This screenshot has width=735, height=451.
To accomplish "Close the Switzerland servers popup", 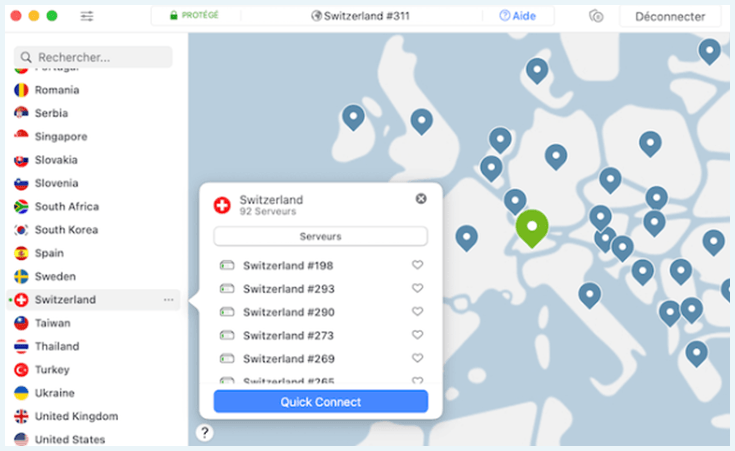I will (421, 199).
